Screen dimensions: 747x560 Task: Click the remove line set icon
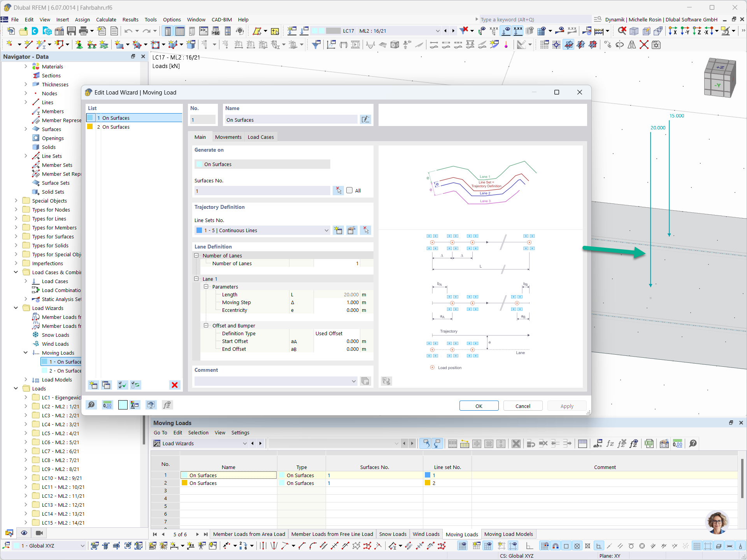pyautogui.click(x=365, y=230)
